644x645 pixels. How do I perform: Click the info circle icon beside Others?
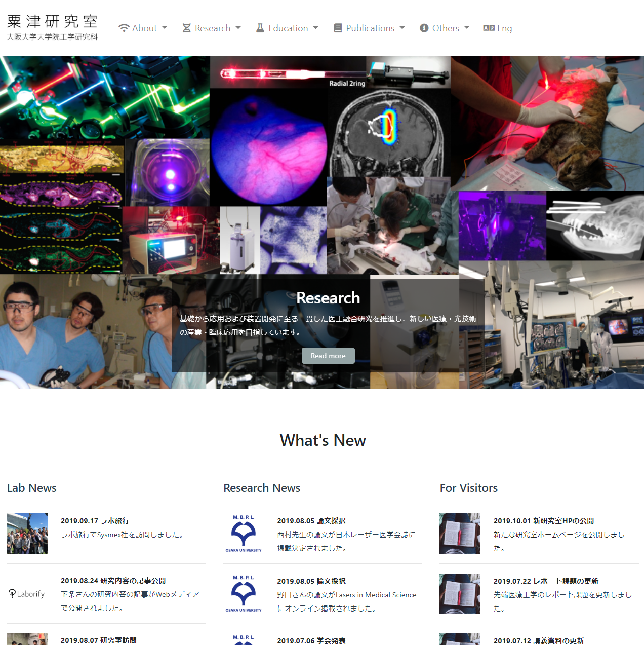tap(424, 28)
